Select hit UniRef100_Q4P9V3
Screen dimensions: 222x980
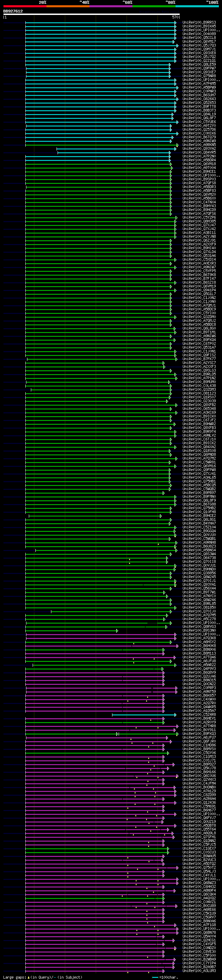tap(199, 669)
